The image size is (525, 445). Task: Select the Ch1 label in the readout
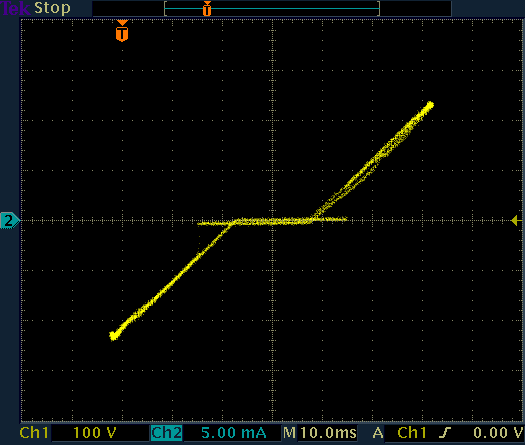[x=34, y=433]
